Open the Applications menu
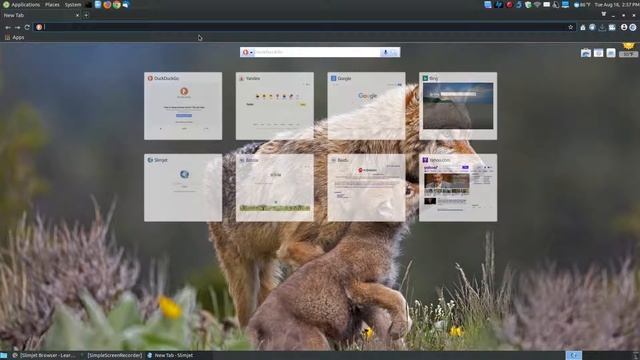The image size is (640, 360). 21,4
